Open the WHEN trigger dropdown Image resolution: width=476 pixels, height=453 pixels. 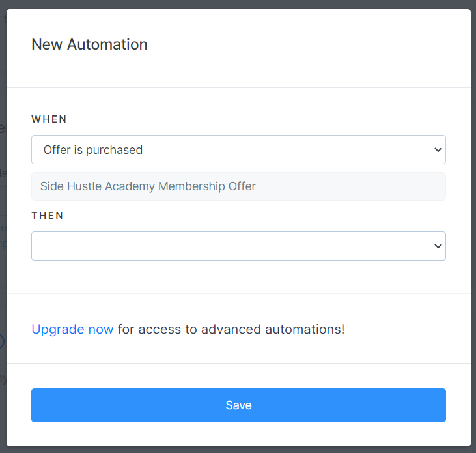point(238,149)
